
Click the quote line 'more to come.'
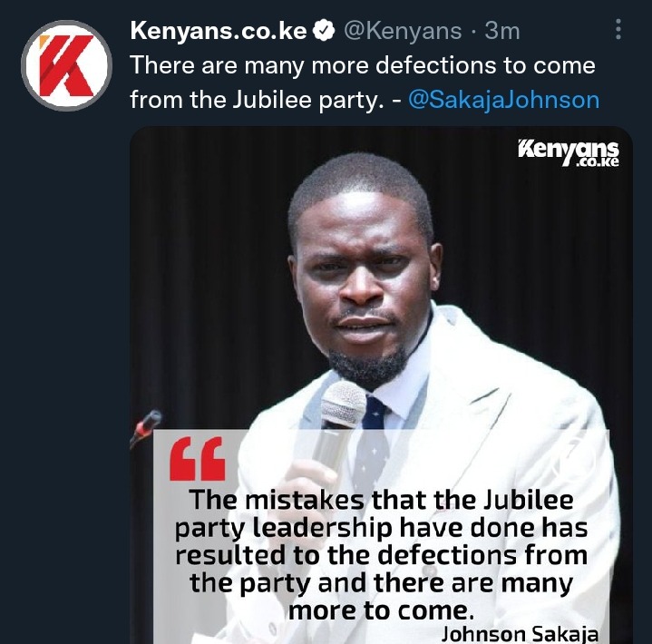click(381, 610)
